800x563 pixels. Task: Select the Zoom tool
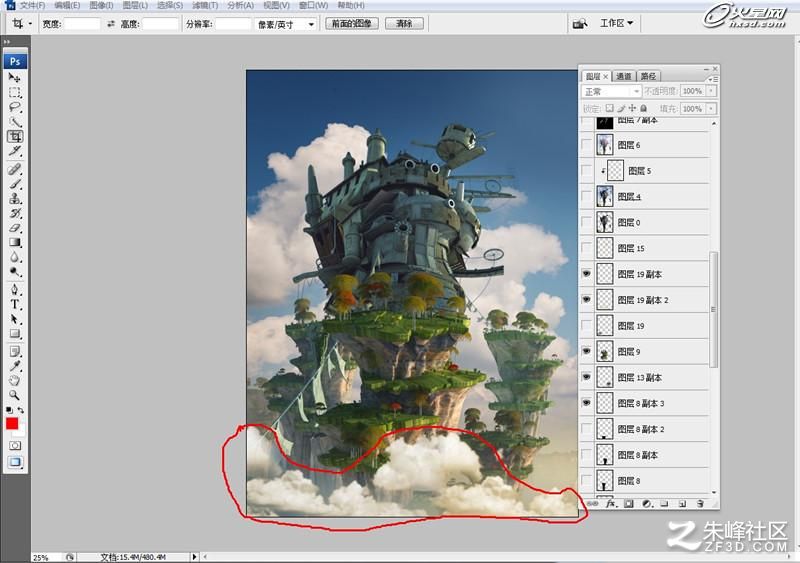coord(14,395)
